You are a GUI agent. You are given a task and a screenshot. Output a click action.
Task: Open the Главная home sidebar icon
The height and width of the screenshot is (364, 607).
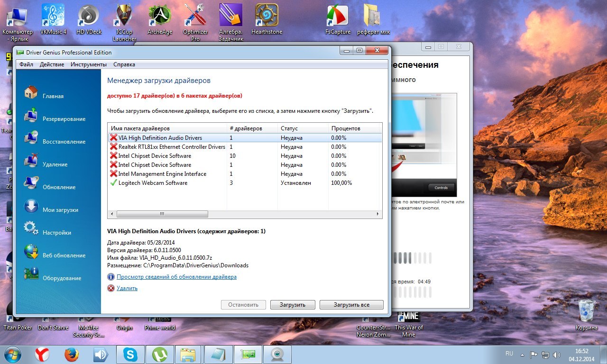[31, 92]
